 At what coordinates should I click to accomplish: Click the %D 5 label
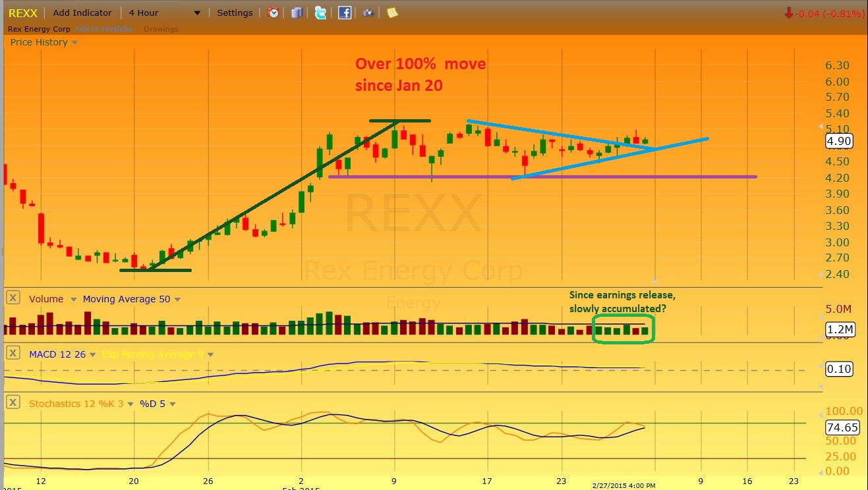pos(152,404)
